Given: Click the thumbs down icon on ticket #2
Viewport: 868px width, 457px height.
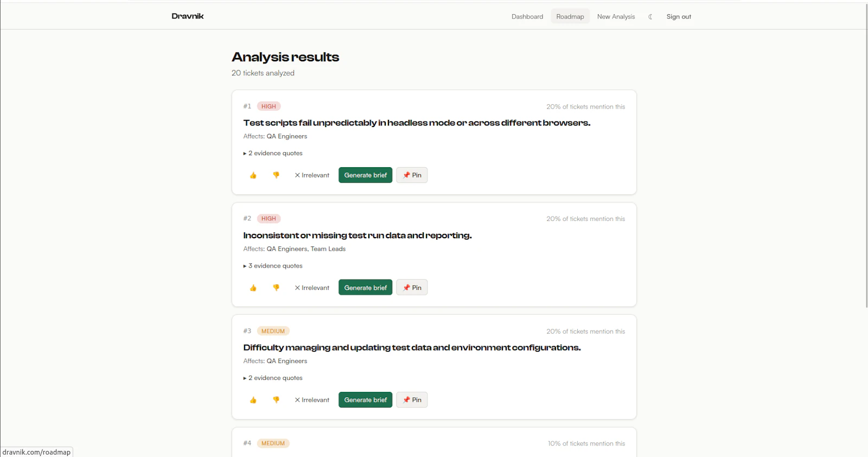Looking at the screenshot, I should point(276,287).
